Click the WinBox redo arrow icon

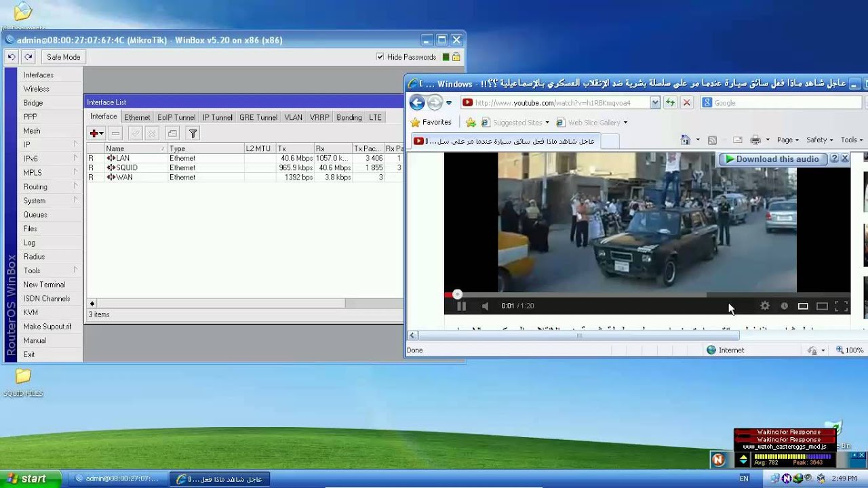28,57
